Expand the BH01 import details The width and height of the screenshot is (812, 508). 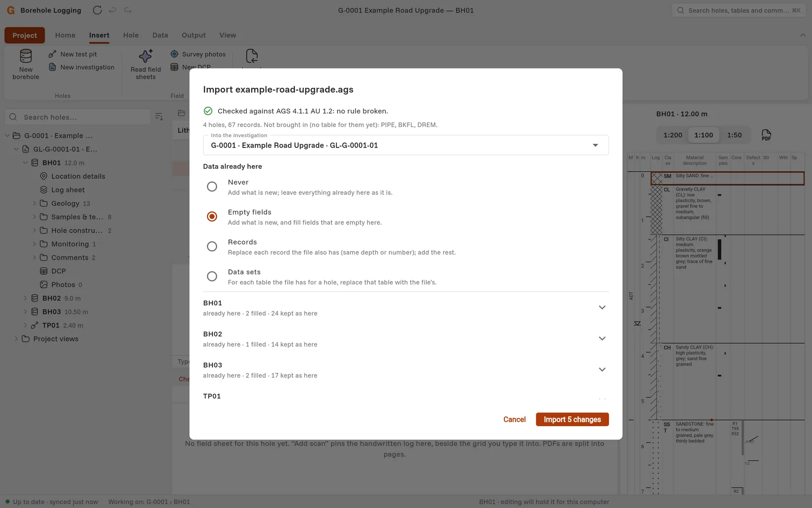tap(602, 307)
